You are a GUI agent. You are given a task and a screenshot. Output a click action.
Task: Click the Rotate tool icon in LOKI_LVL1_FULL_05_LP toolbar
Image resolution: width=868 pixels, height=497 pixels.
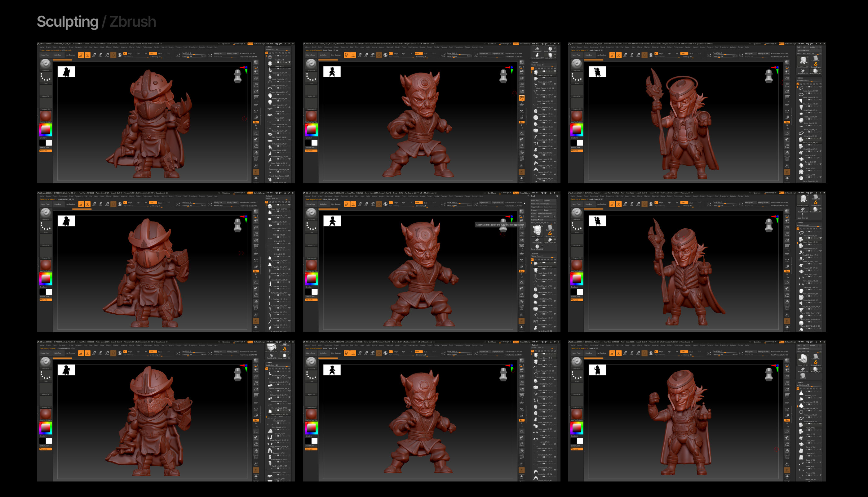click(638, 55)
